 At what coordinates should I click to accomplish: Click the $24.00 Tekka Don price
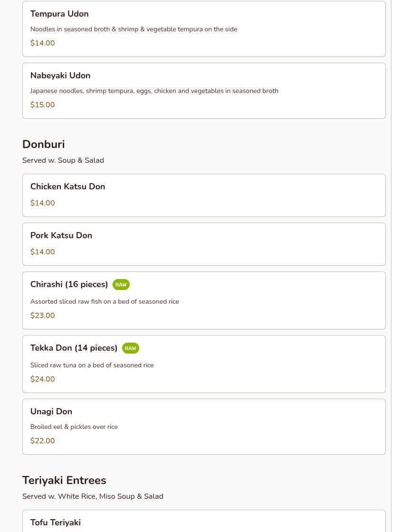point(42,379)
